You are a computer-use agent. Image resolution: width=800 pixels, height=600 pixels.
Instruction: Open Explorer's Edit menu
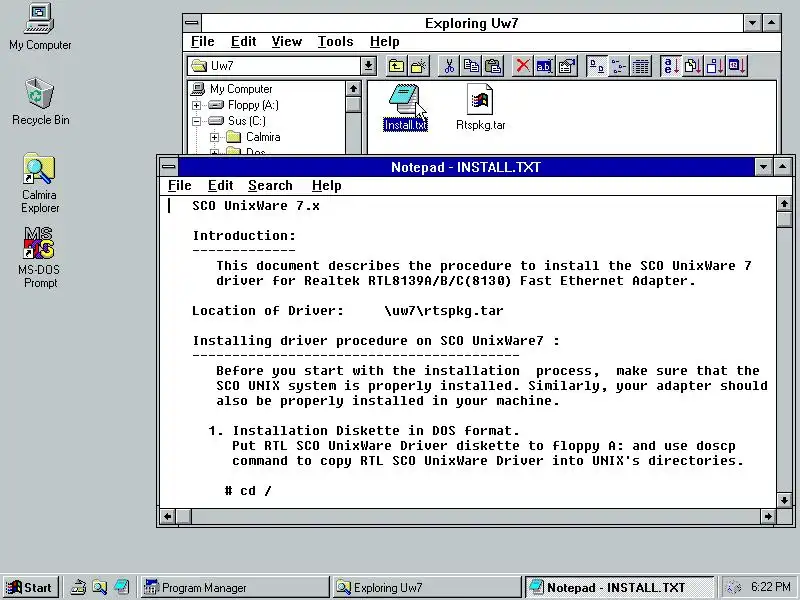tap(243, 42)
